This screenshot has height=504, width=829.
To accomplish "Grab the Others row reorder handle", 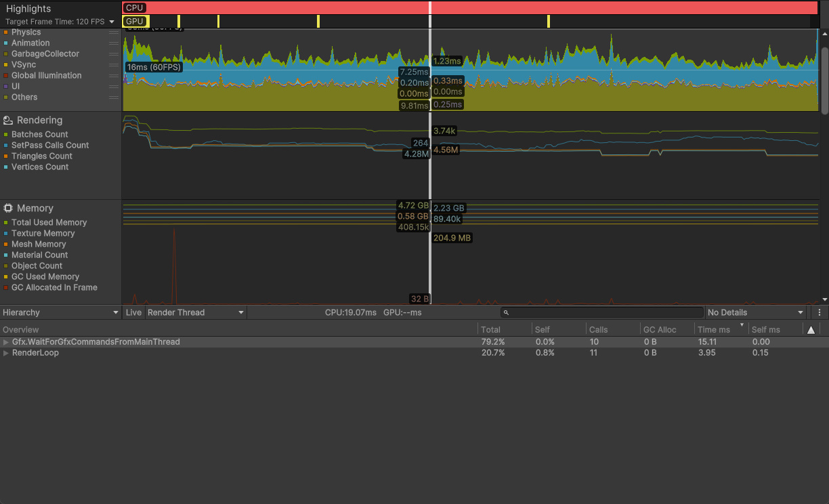I will [114, 98].
